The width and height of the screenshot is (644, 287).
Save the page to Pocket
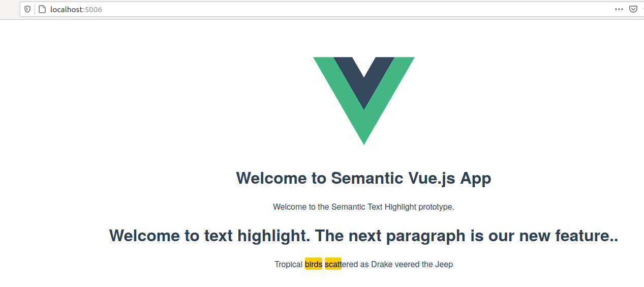pyautogui.click(x=633, y=9)
